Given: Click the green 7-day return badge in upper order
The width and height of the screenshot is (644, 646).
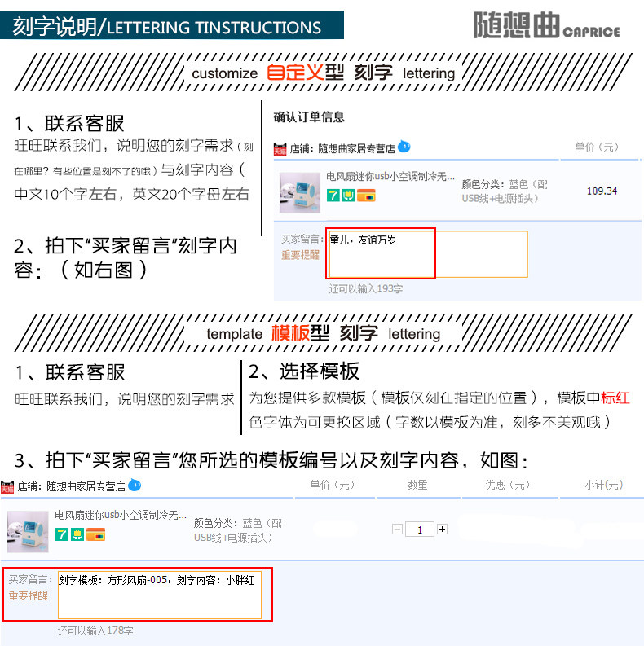Looking at the screenshot, I should point(333,196).
